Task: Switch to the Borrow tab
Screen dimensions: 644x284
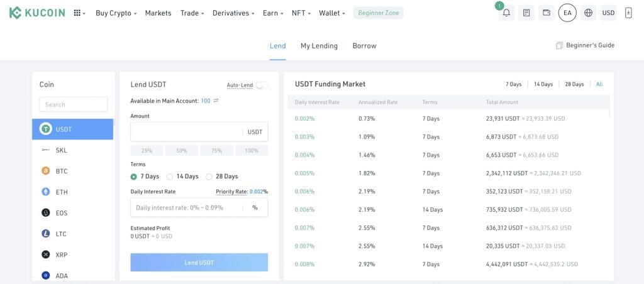Action: pyautogui.click(x=364, y=46)
